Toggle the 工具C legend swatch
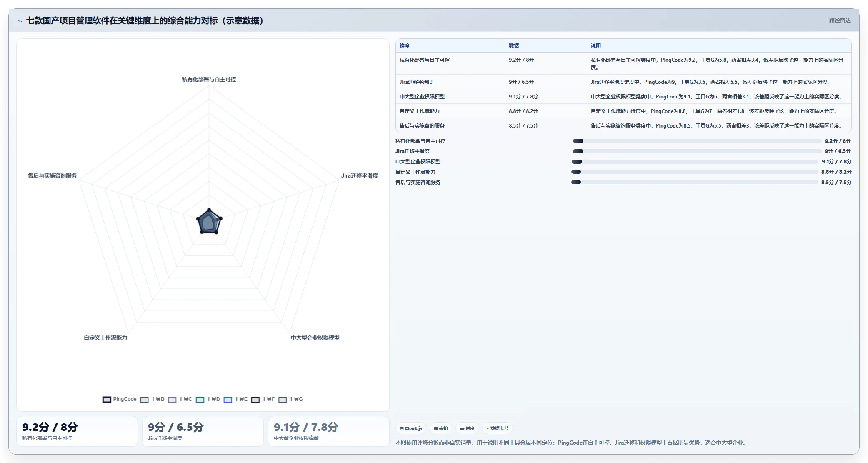 coord(172,399)
